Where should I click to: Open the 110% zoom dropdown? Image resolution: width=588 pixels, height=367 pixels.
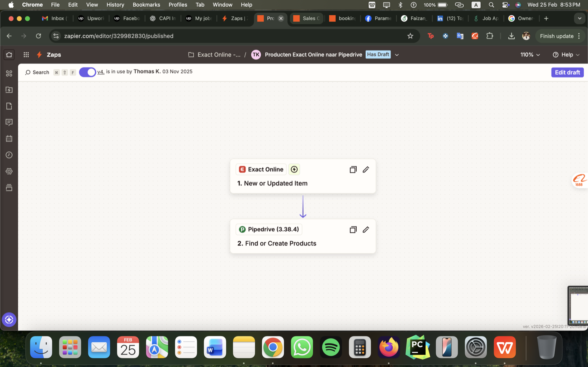pos(530,55)
